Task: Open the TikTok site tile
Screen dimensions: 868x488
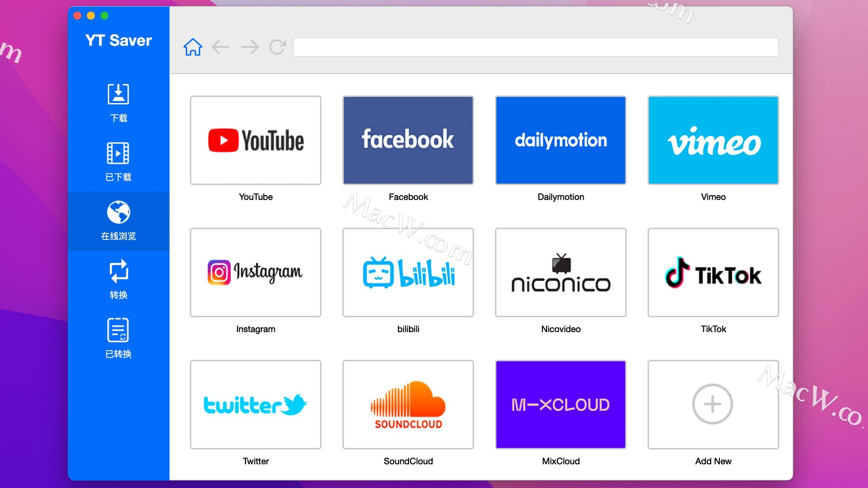Action: (x=713, y=272)
